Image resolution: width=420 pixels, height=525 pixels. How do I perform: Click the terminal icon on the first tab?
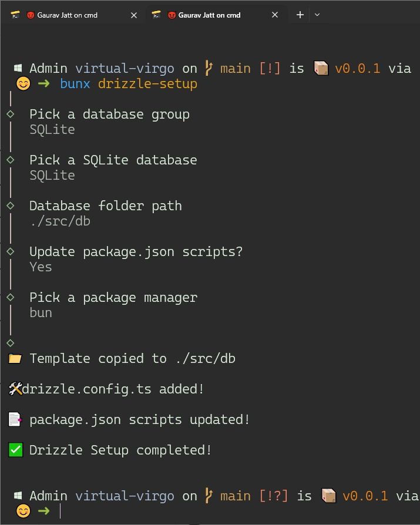click(x=16, y=15)
